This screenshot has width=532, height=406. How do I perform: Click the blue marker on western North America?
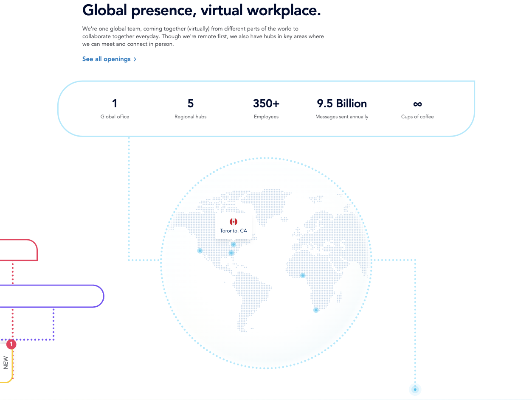coord(200,251)
